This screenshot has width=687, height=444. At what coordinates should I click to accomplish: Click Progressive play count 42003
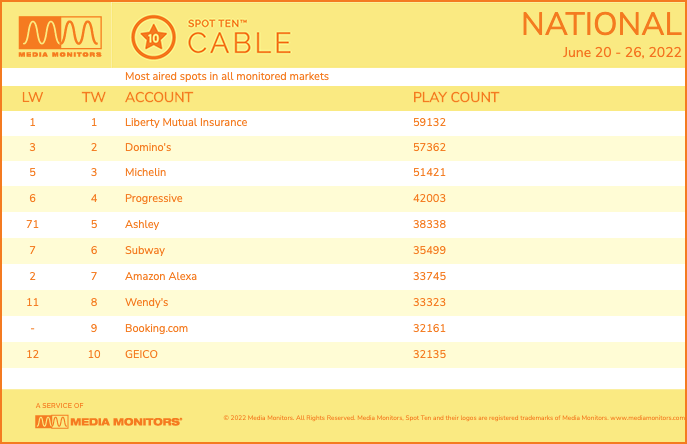coord(429,198)
